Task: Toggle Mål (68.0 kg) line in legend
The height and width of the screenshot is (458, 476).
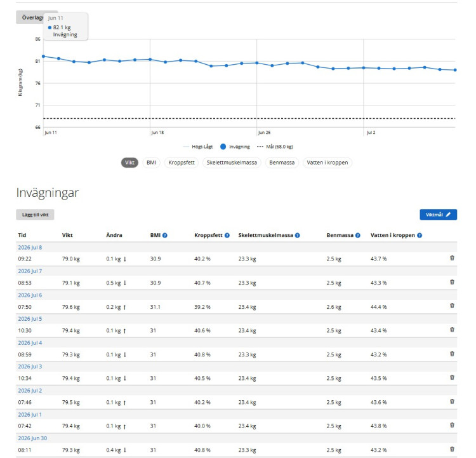Action: (275, 147)
